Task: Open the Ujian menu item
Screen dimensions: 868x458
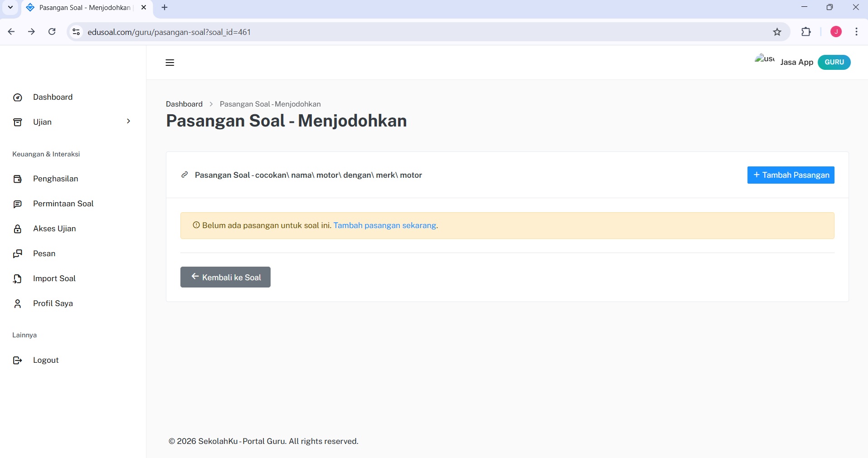Action: click(42, 122)
